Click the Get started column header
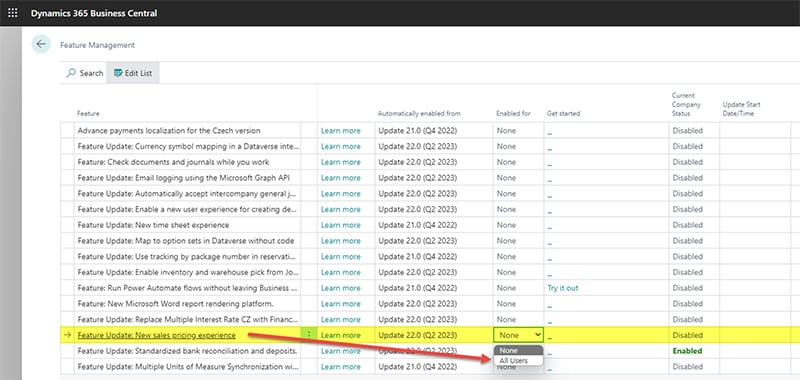Viewport: 800px width, 380px height. tap(563, 113)
